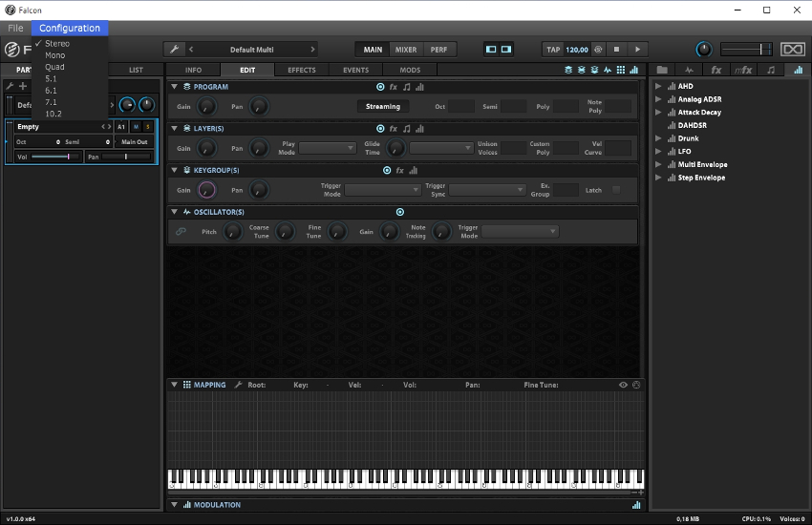Image resolution: width=812 pixels, height=525 pixels.
Task: Click the TAP tempo button
Action: coord(553,49)
